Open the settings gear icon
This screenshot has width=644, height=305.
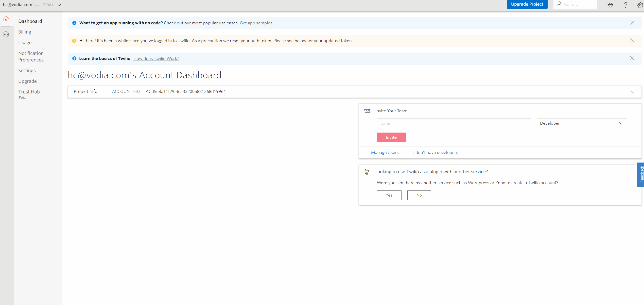point(640,5)
